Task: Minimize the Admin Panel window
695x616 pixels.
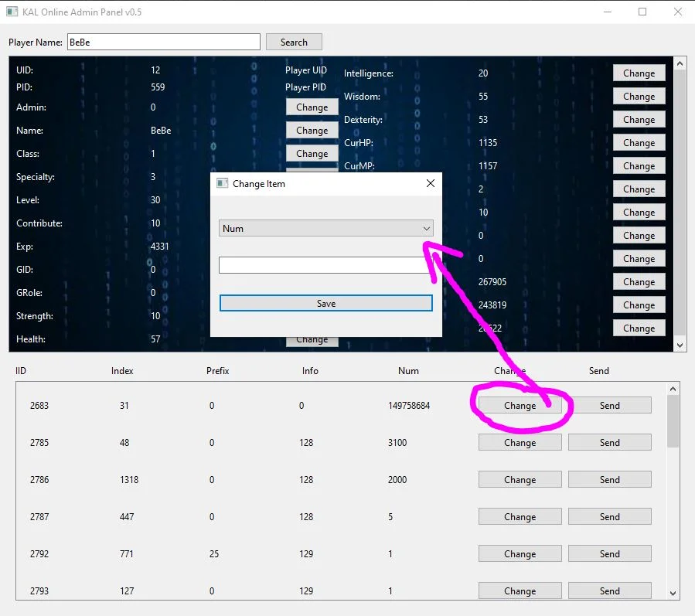Action: pyautogui.click(x=608, y=12)
